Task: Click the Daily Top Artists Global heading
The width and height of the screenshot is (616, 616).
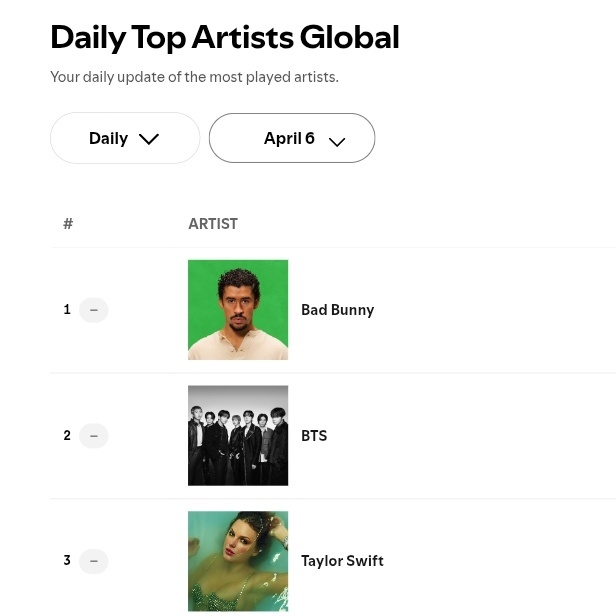Action: [x=225, y=38]
